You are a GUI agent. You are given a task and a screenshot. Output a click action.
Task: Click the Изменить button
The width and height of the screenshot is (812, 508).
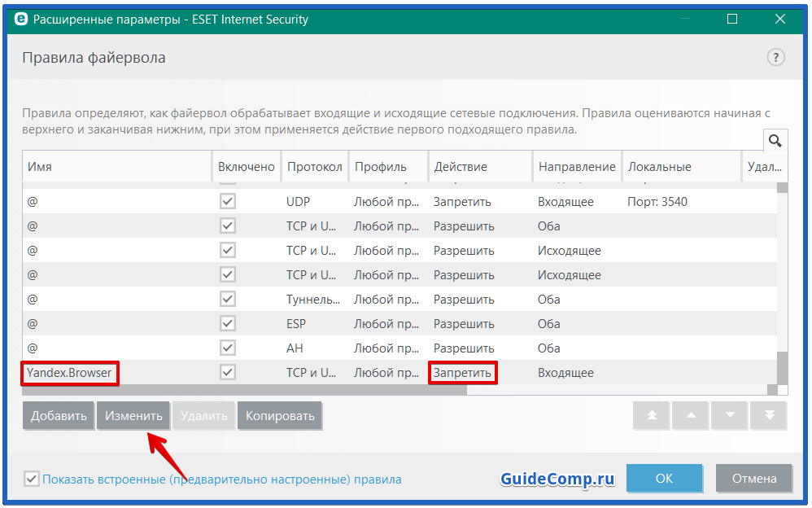(x=133, y=416)
